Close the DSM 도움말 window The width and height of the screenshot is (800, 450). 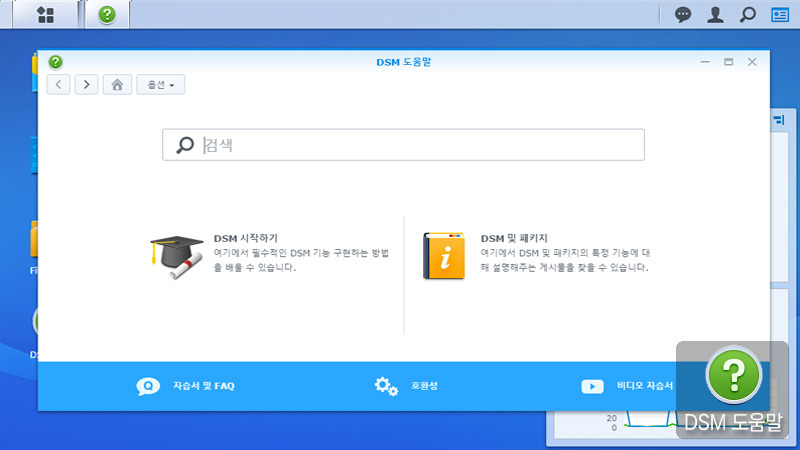752,62
